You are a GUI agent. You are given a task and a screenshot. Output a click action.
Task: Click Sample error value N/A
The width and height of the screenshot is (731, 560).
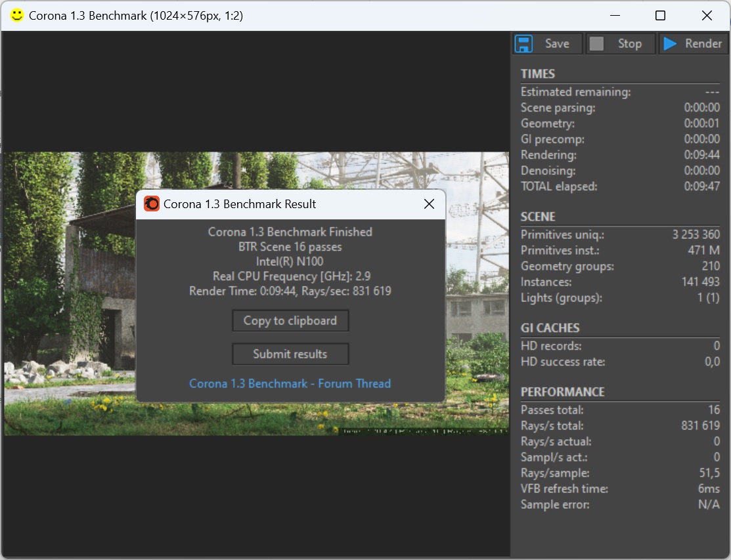point(709,505)
